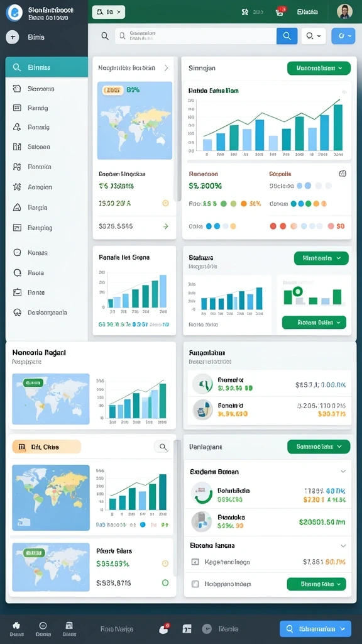Open the green dropdown in the Vanlagjane panel header

click(x=319, y=447)
